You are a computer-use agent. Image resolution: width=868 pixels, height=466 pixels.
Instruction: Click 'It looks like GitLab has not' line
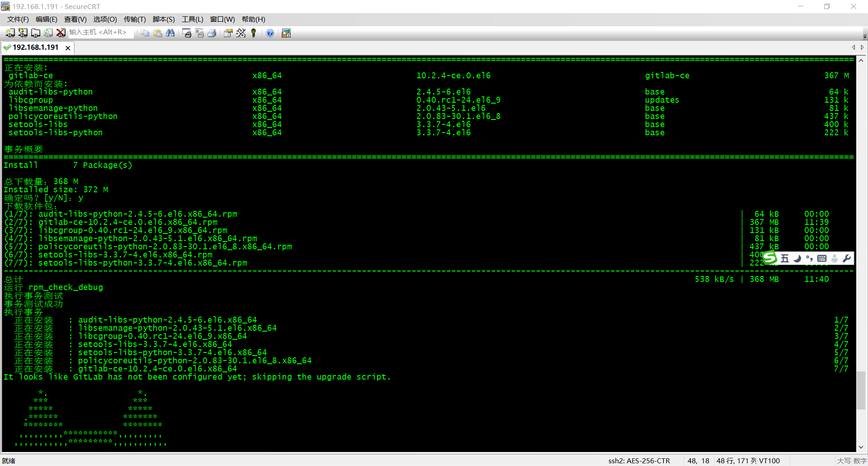pyautogui.click(x=197, y=377)
